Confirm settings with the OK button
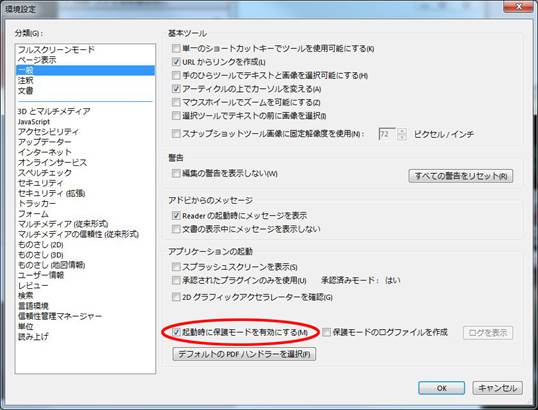Screen dimensions: 538x410 [442, 388]
